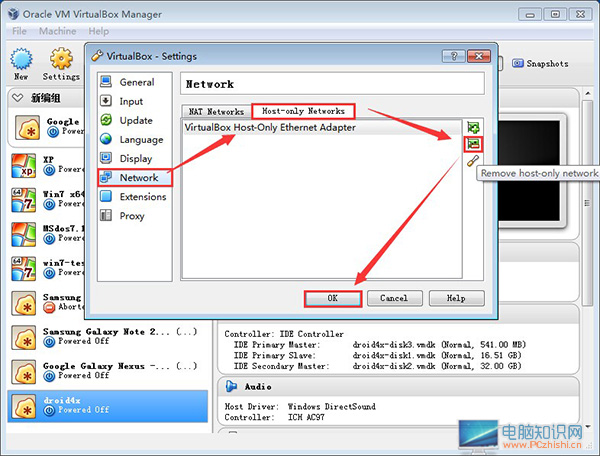Screen dimensions: 600x456
Task: Select the Extensions settings category
Action: pyautogui.click(x=143, y=197)
